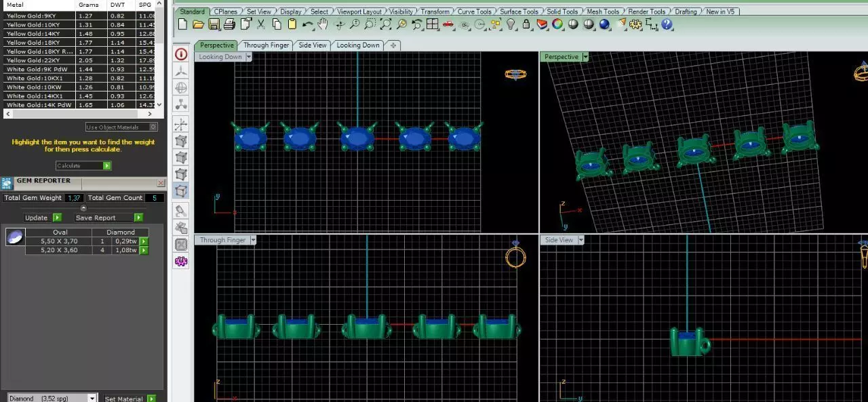The width and height of the screenshot is (868, 402).
Task: Open the Drafting toolbar tab
Action: (686, 12)
